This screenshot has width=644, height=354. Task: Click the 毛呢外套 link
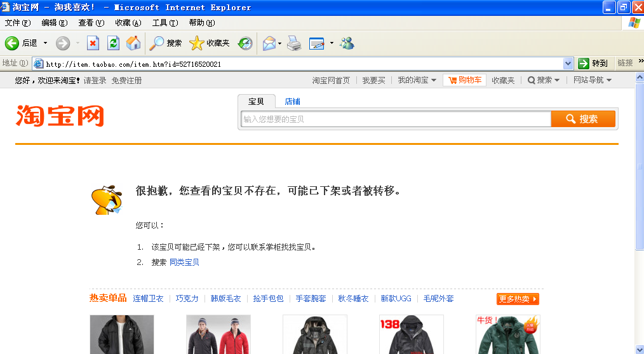tap(439, 299)
